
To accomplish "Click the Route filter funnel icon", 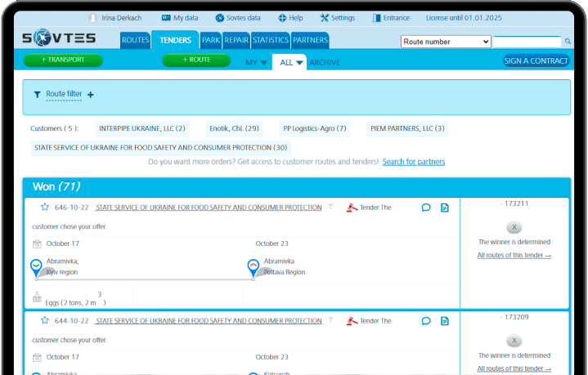I will [x=37, y=95].
